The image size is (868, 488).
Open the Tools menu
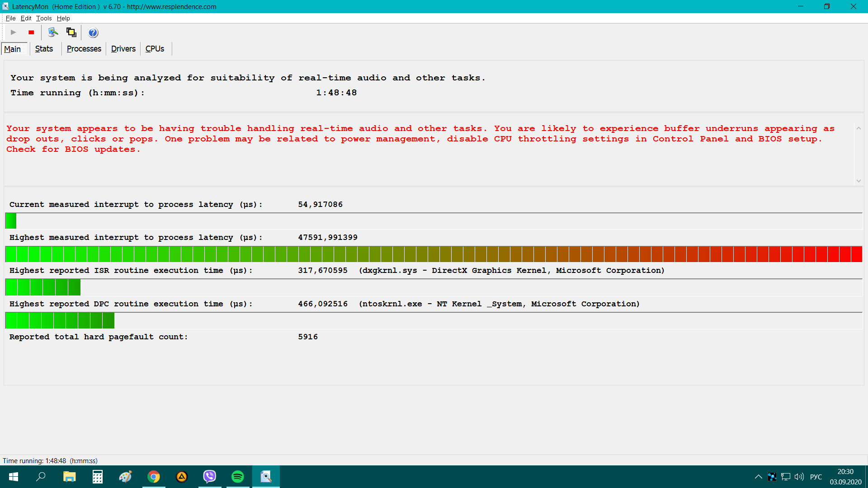[x=44, y=18]
